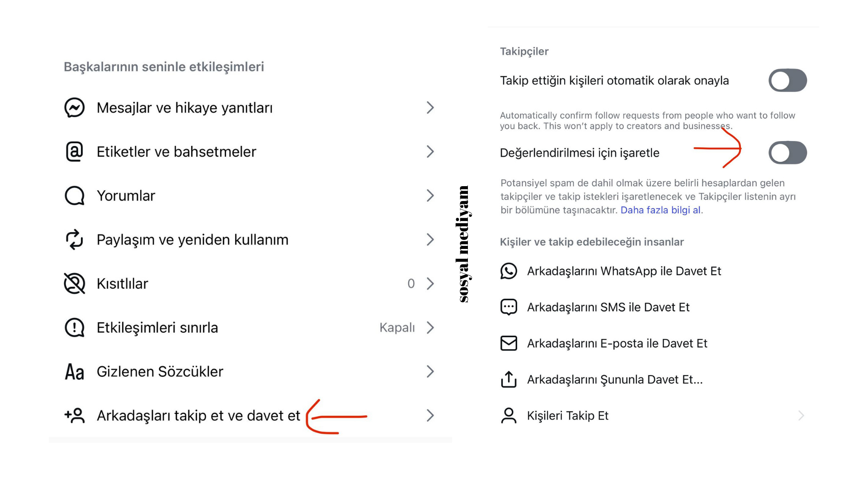Tap Arkadaşlarını SMS ile Davet Et
Viewport: 868px width, 488px height.
(x=608, y=307)
